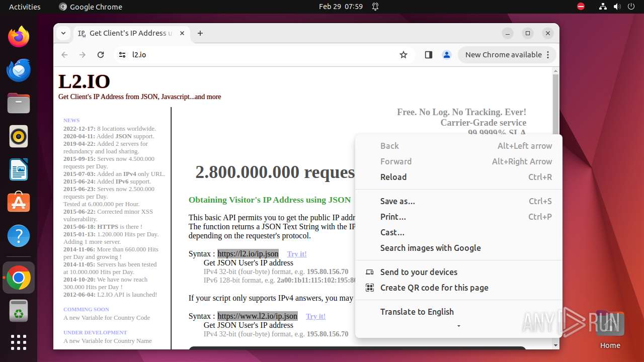Open the Help icon in dock
The height and width of the screenshot is (362, 644).
click(x=19, y=236)
